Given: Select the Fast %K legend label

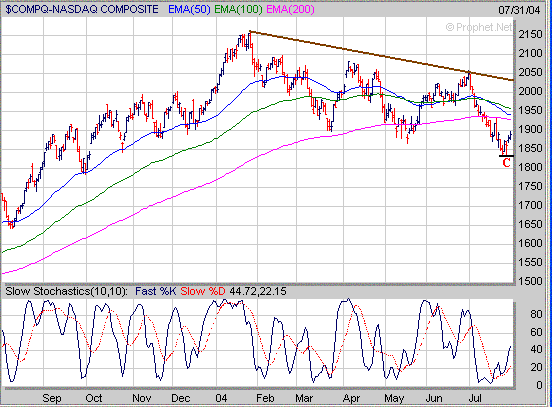Looking at the screenshot, I should [x=156, y=292].
